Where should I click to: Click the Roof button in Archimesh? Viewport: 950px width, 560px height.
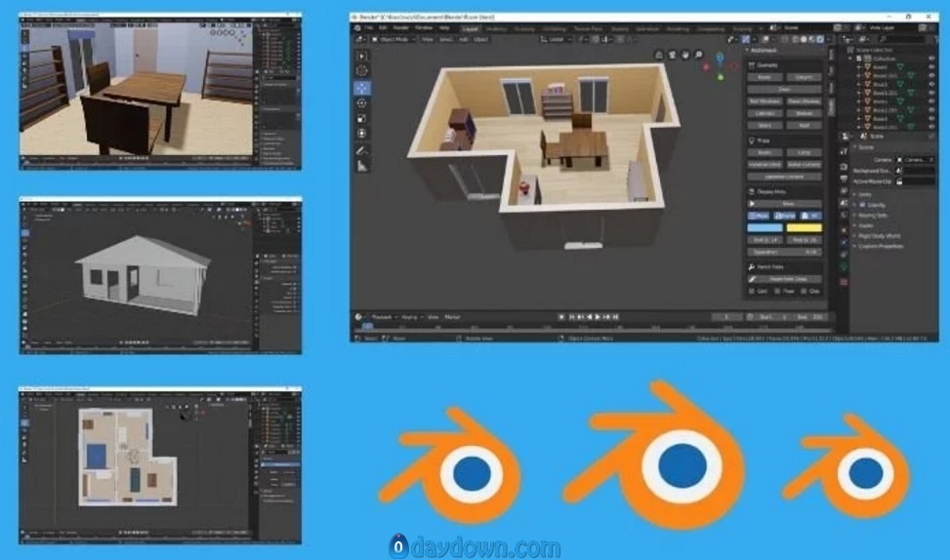click(805, 125)
